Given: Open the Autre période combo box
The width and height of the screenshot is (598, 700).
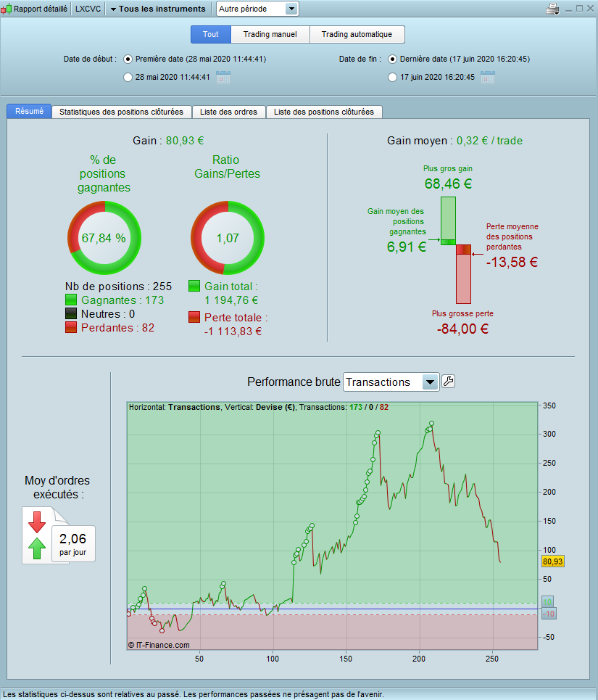Looking at the screenshot, I should tap(257, 9).
